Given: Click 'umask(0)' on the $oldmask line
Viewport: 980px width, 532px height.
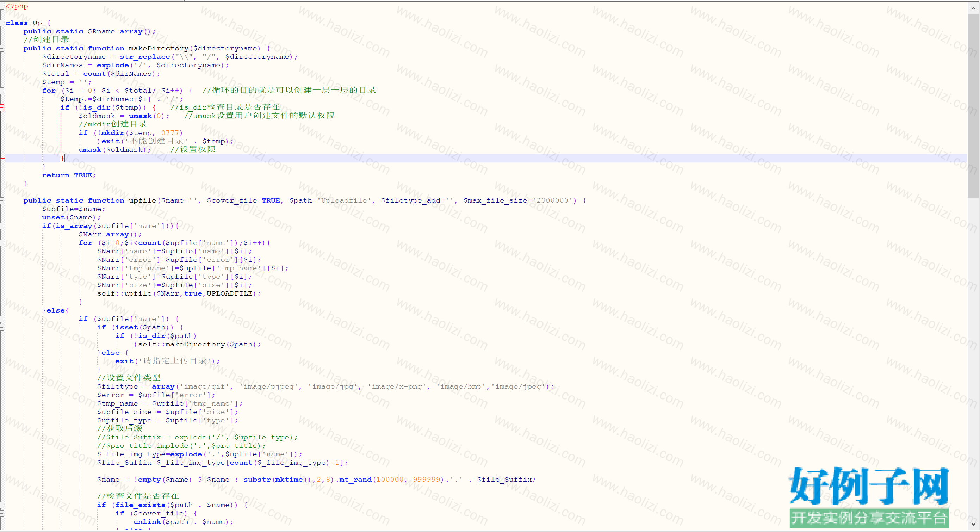Looking at the screenshot, I should click(x=146, y=116).
